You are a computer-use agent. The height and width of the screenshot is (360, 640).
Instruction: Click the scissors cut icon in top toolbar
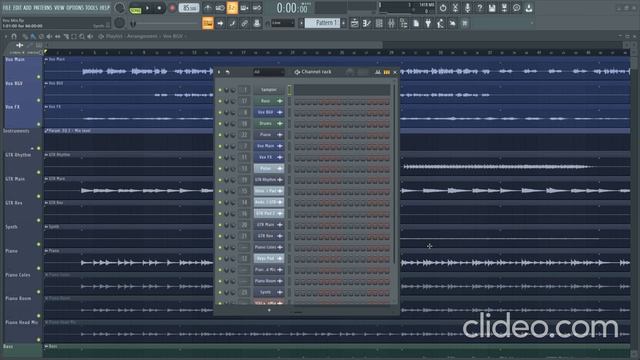[455, 8]
